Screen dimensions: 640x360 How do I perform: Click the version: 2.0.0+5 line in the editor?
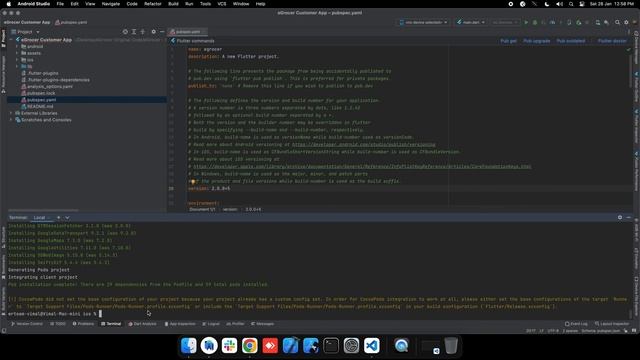tap(209, 189)
